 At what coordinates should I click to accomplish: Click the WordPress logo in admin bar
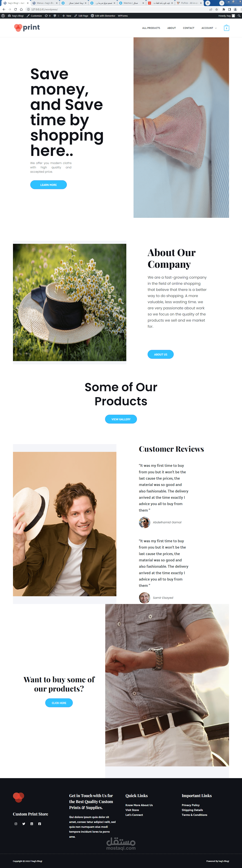(x=3, y=16)
